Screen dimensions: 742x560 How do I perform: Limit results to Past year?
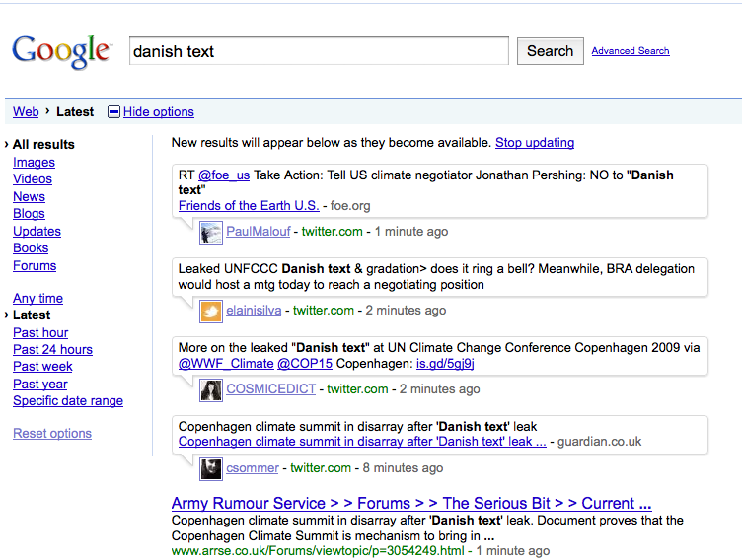pyautogui.click(x=40, y=385)
